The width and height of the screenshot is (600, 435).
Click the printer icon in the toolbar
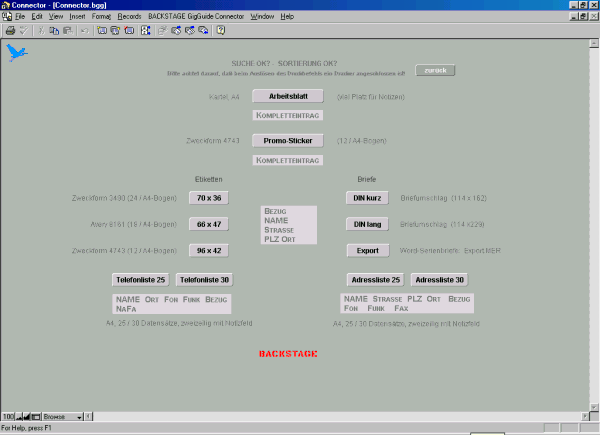9,30
